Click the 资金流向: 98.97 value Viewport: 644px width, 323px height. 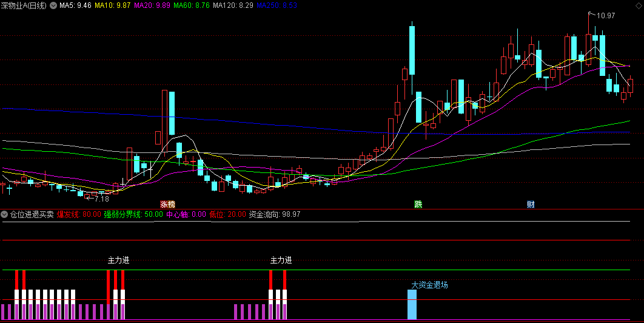coord(275,214)
